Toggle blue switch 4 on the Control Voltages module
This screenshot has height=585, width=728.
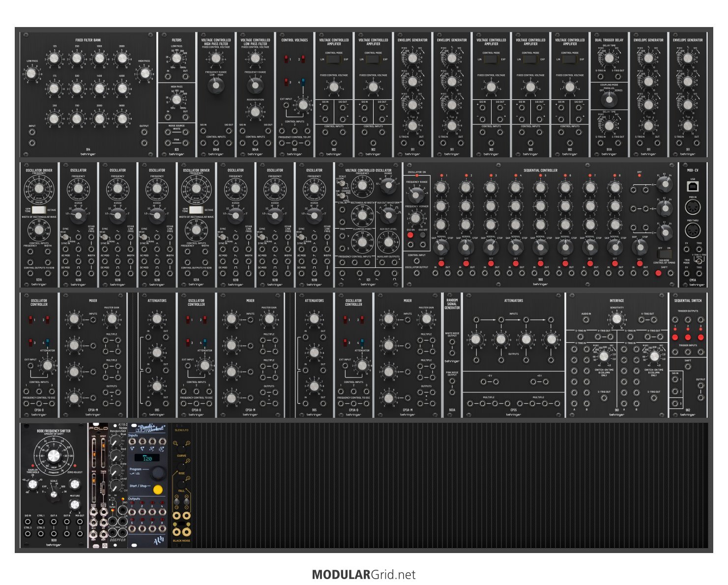pos(303,82)
